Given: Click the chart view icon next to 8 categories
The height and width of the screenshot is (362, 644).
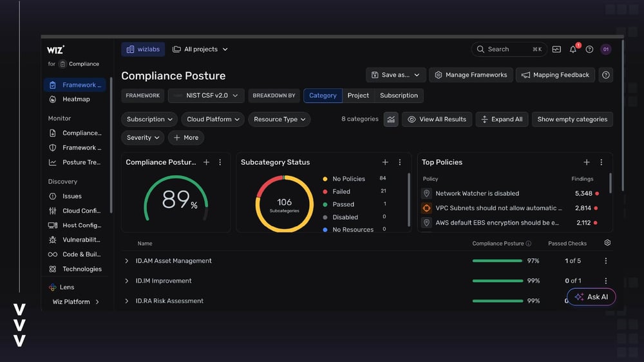Looking at the screenshot, I should click(391, 120).
